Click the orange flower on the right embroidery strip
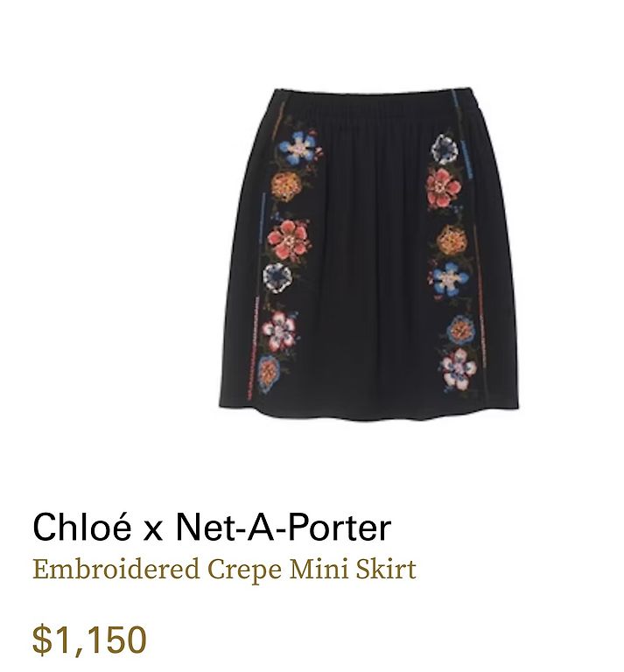 point(452,241)
